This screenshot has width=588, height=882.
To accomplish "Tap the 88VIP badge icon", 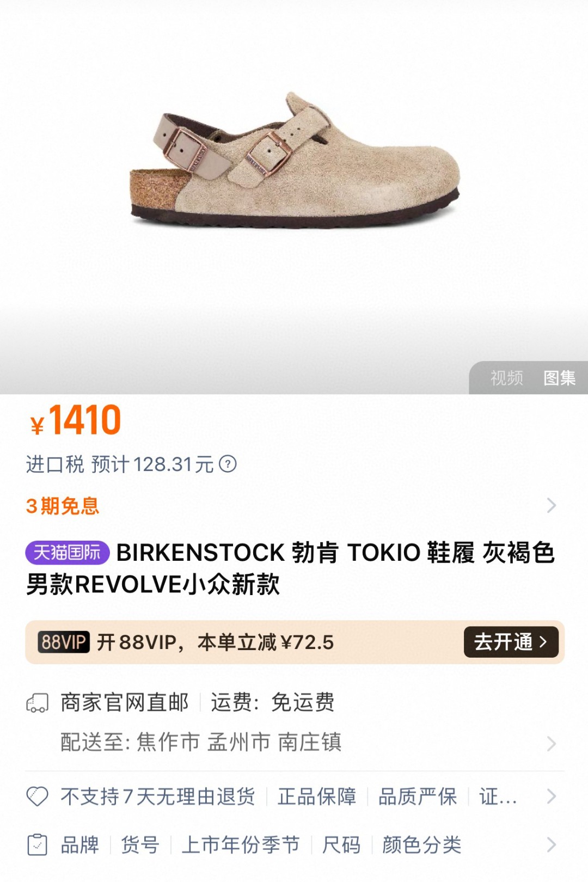I will tap(64, 642).
